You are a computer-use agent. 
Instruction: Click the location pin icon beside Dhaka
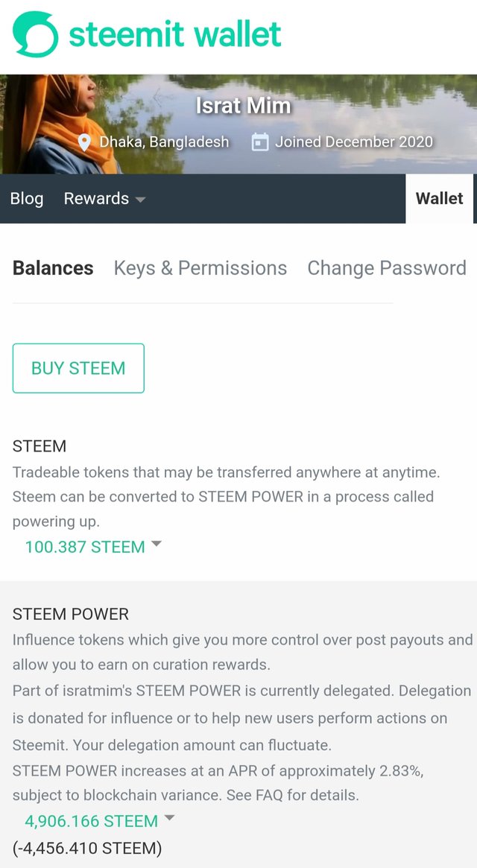point(85,142)
